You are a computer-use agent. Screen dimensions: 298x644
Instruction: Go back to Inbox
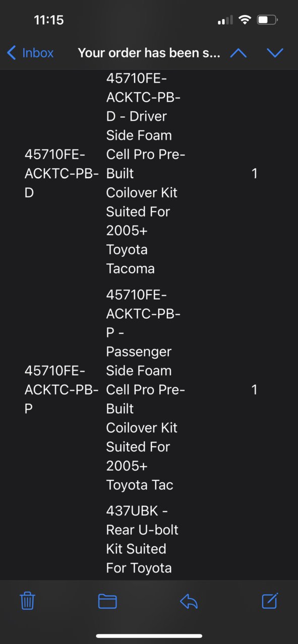[x=30, y=53]
